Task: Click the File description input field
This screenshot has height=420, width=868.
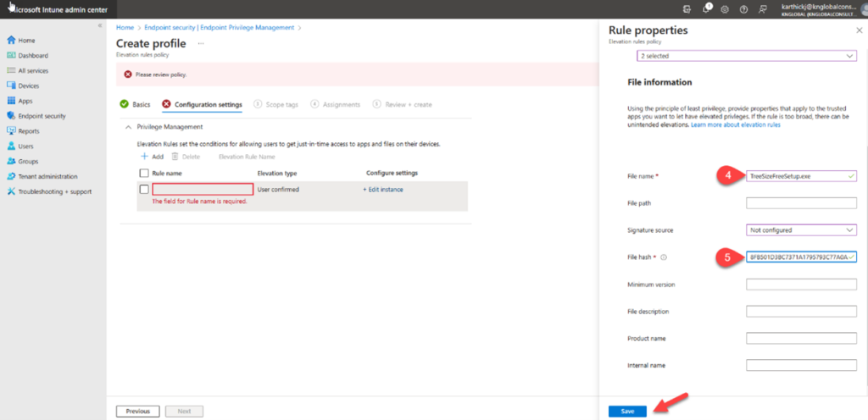Action: click(x=801, y=311)
